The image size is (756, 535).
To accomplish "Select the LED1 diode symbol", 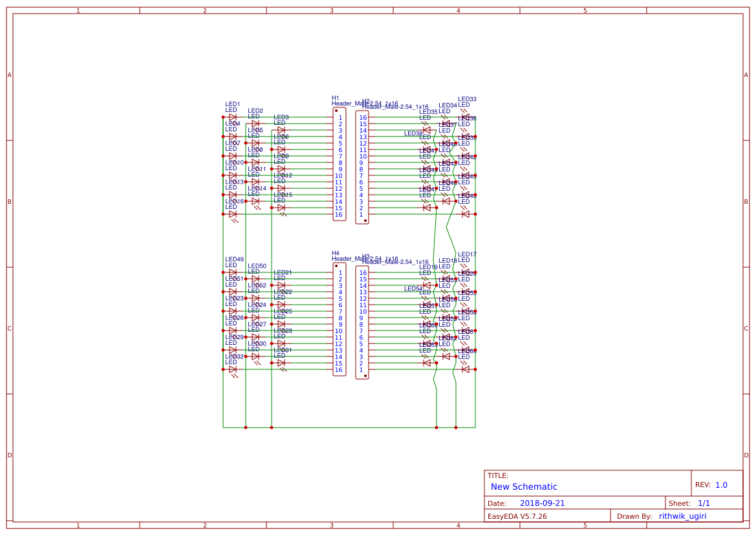I will pyautogui.click(x=233, y=117).
